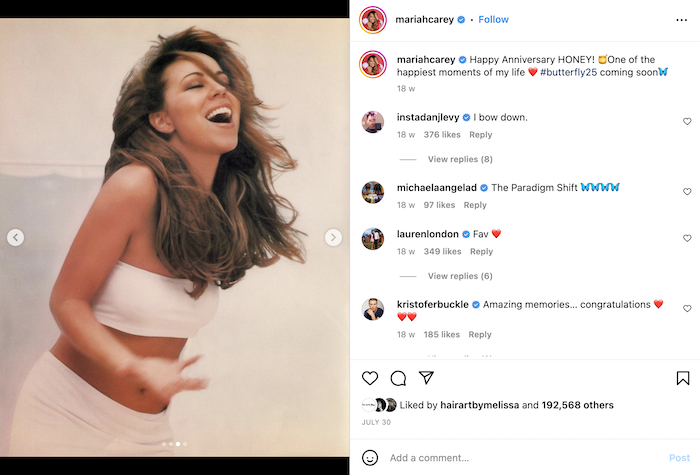Open kristoferbuckle's profile avatar

click(x=373, y=309)
